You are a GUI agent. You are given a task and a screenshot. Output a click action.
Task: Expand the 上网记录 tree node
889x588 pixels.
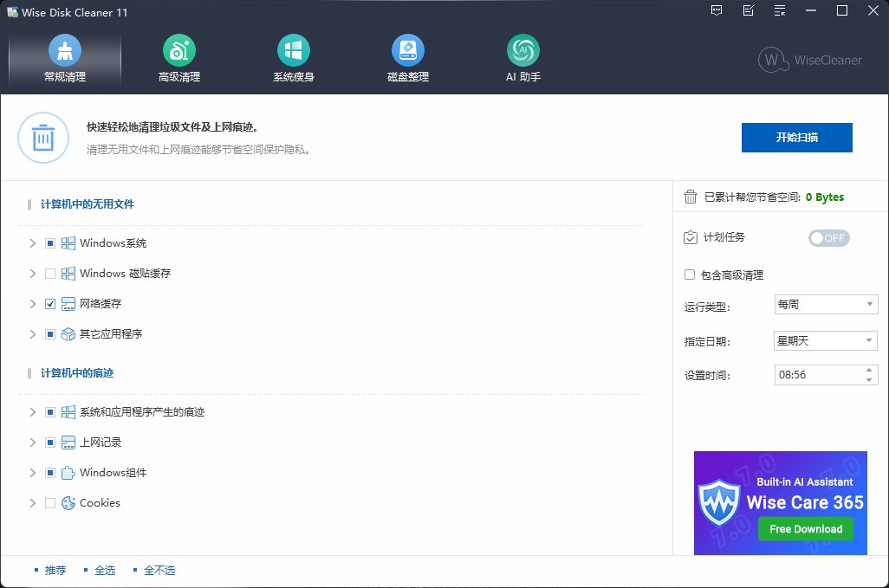pyautogui.click(x=33, y=443)
